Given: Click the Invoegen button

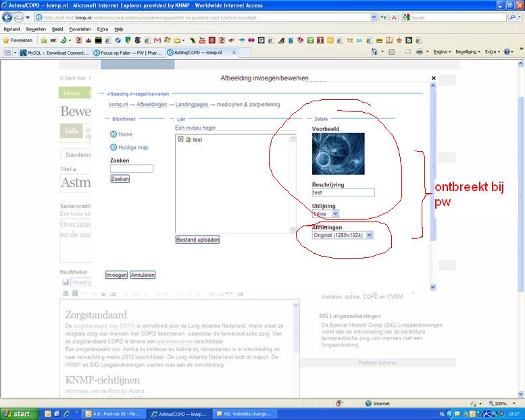Looking at the screenshot, I should tap(116, 275).
